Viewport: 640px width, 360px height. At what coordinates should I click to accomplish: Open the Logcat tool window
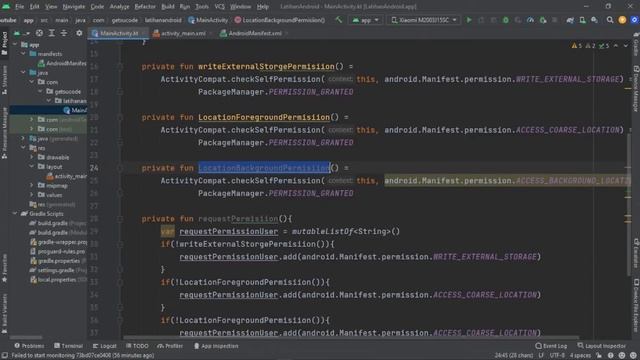(x=104, y=346)
